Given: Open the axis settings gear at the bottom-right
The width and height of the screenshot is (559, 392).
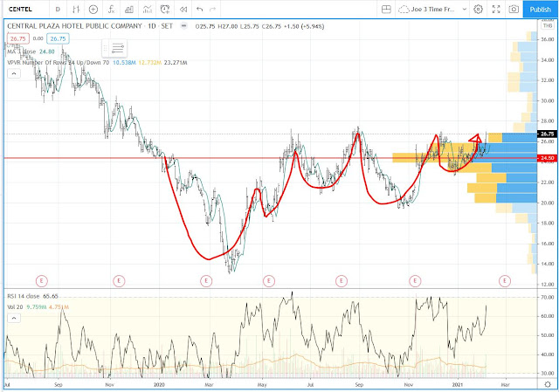Looking at the screenshot, I should point(548,384).
